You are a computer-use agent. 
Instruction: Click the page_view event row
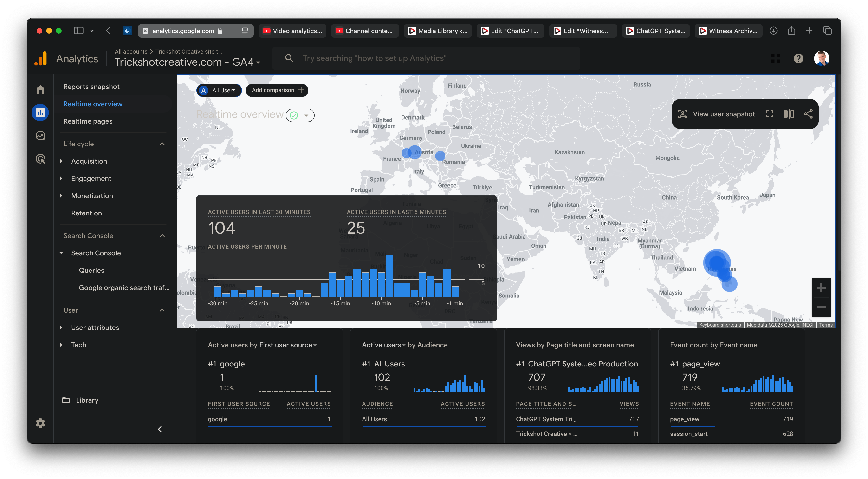point(731,419)
